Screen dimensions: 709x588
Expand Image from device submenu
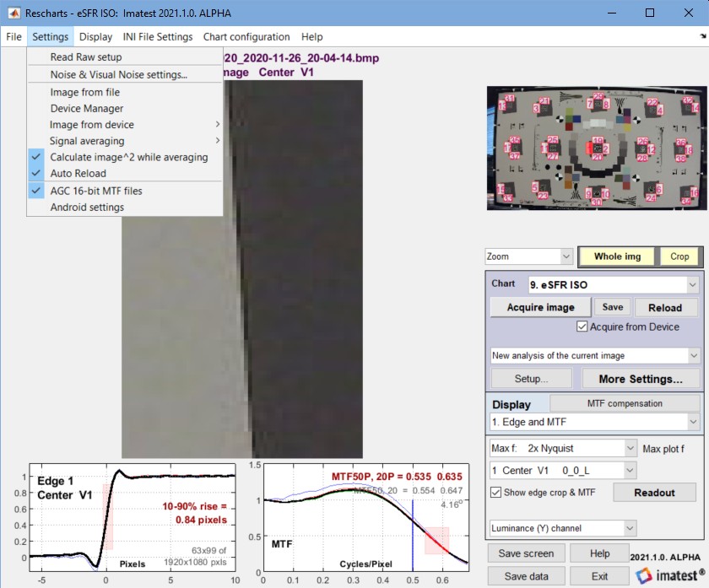point(125,125)
